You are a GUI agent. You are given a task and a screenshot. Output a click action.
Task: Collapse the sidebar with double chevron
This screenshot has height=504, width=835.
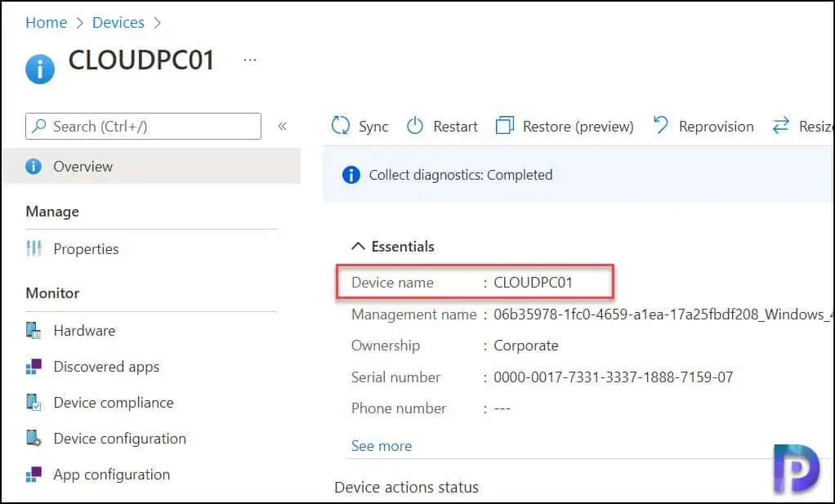(x=282, y=126)
